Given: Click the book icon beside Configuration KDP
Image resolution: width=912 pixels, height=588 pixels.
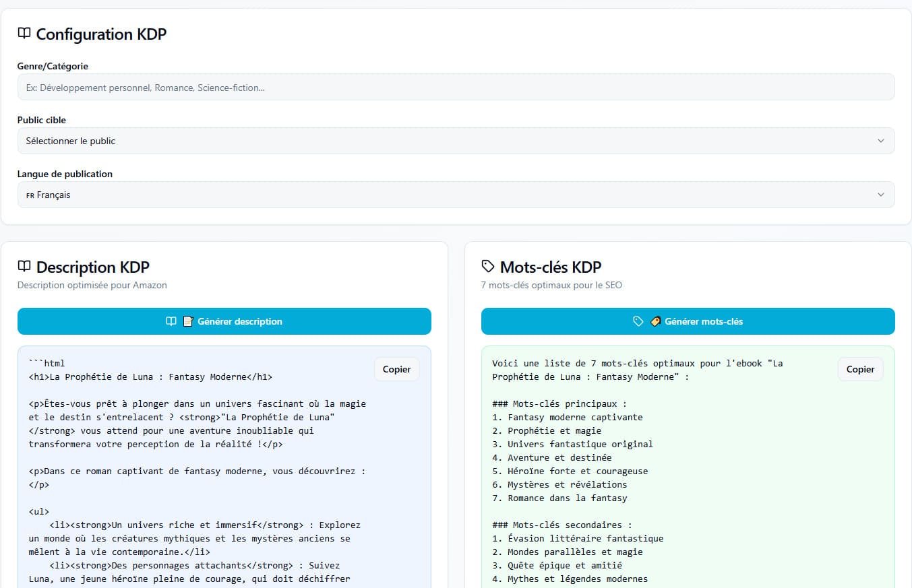Looking at the screenshot, I should (x=24, y=33).
